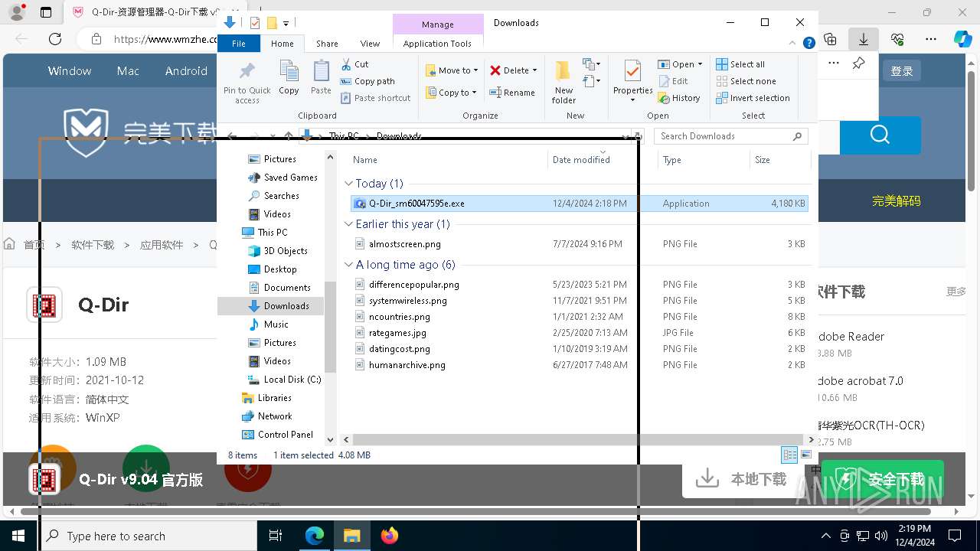Click the Task View taskbar icon

tap(276, 536)
